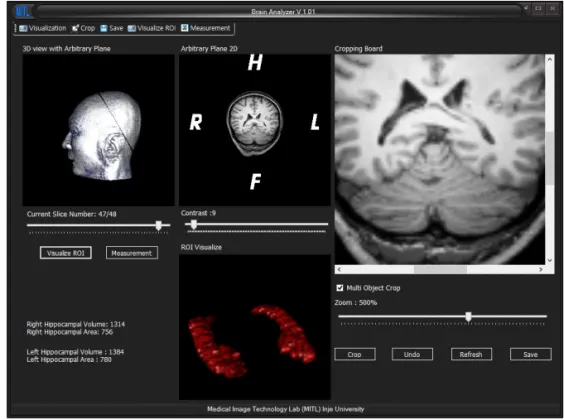Click the 'Current Slice Number: 47/48' label

point(72,214)
